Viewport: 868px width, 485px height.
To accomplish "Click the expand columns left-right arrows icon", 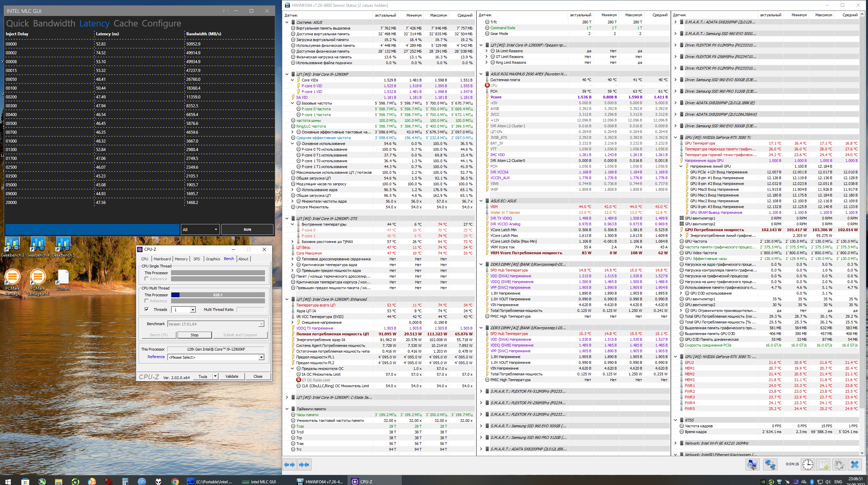I will 289,465.
